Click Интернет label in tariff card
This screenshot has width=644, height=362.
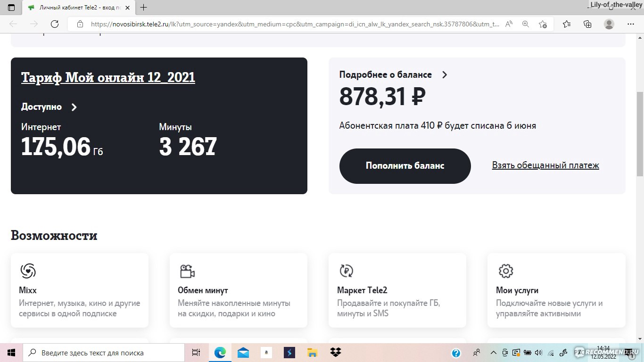pyautogui.click(x=41, y=127)
